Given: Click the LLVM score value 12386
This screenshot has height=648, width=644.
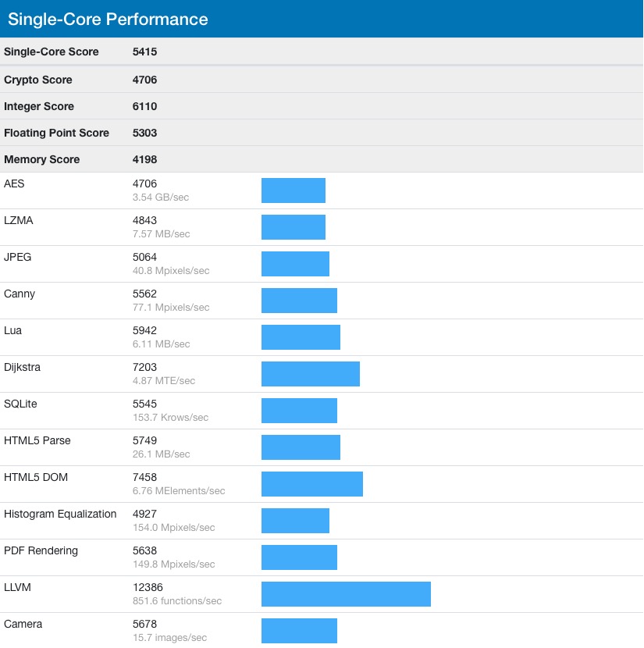Looking at the screenshot, I should click(x=148, y=587).
